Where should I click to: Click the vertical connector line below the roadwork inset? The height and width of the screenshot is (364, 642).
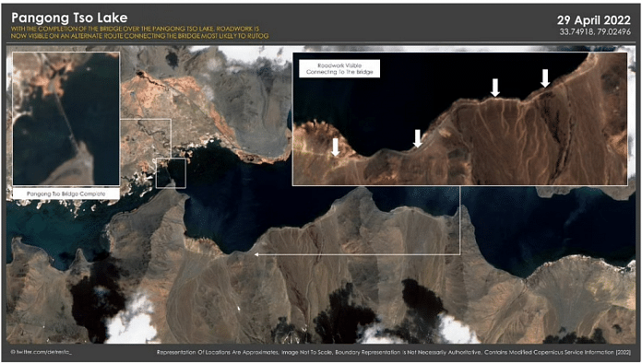(x=459, y=220)
